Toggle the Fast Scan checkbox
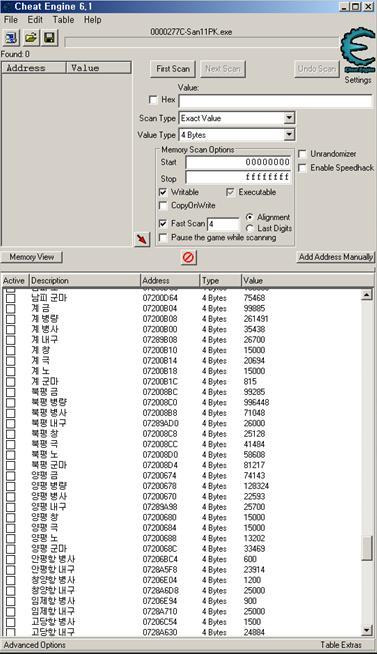Viewport: 377px width, 654px height. click(x=163, y=224)
